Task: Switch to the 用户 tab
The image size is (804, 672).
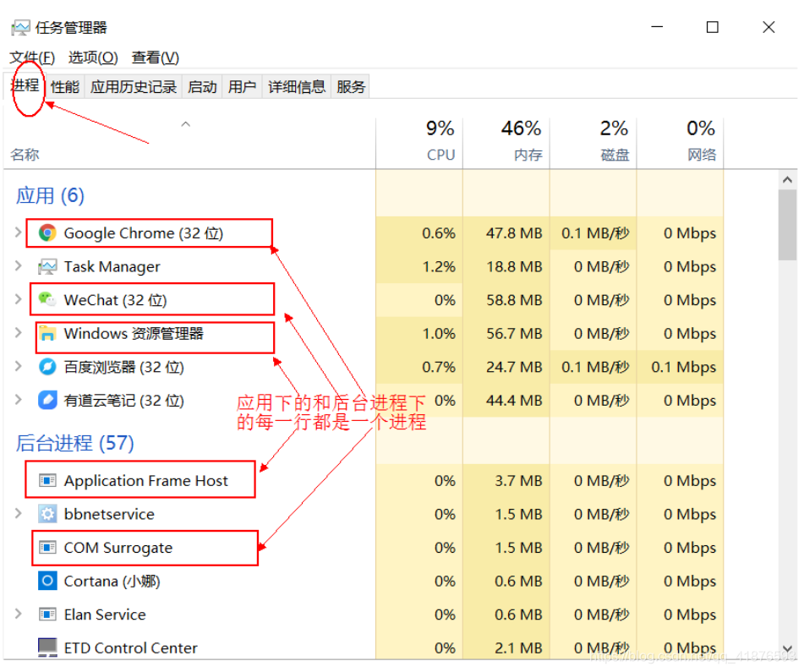Action: (x=242, y=86)
